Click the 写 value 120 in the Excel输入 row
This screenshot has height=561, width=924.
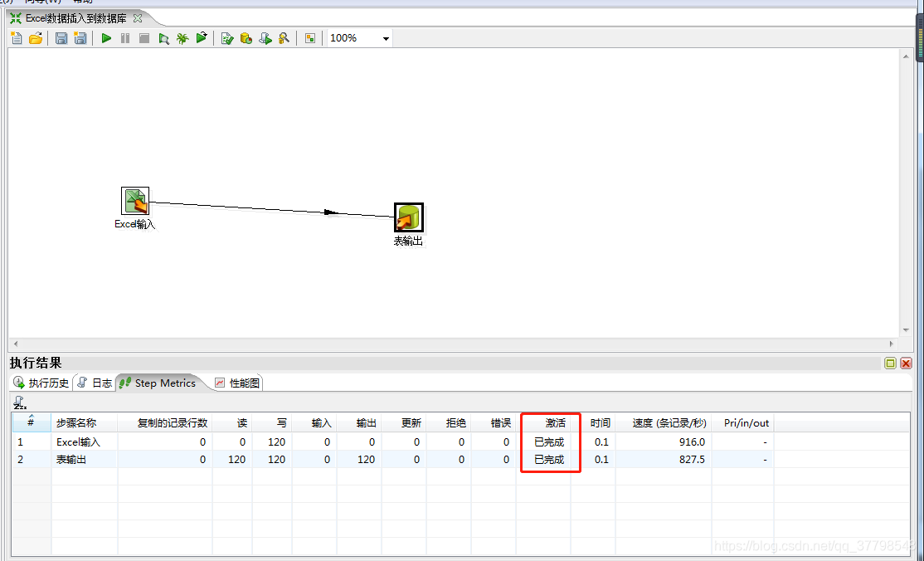276,441
